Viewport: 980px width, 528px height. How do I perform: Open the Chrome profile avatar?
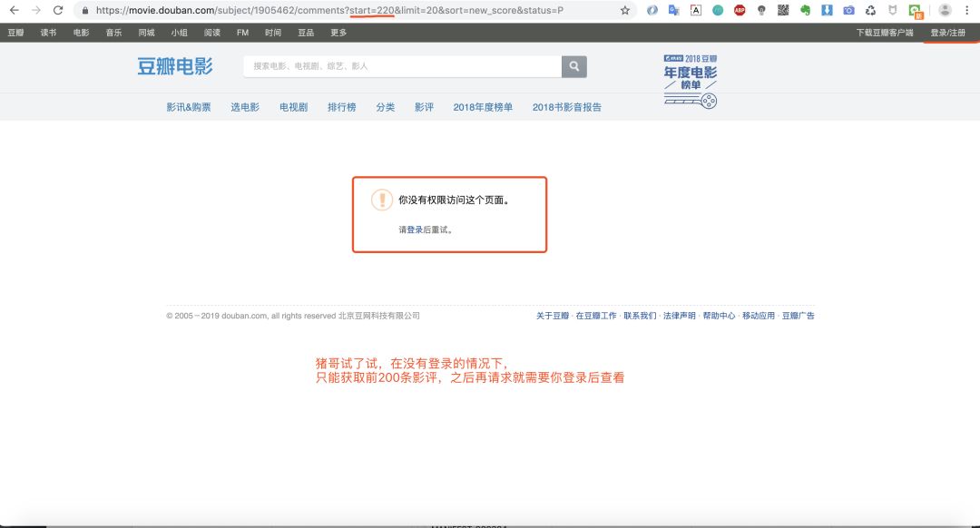(x=945, y=10)
